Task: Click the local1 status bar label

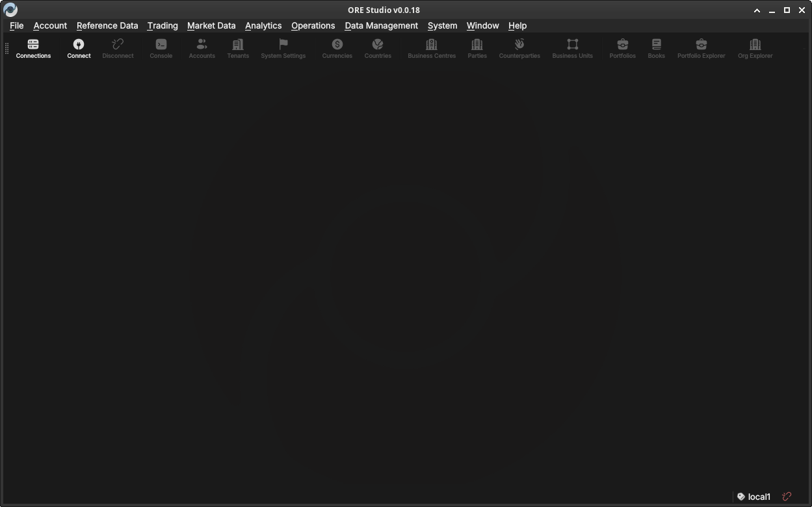Action: pyautogui.click(x=759, y=497)
